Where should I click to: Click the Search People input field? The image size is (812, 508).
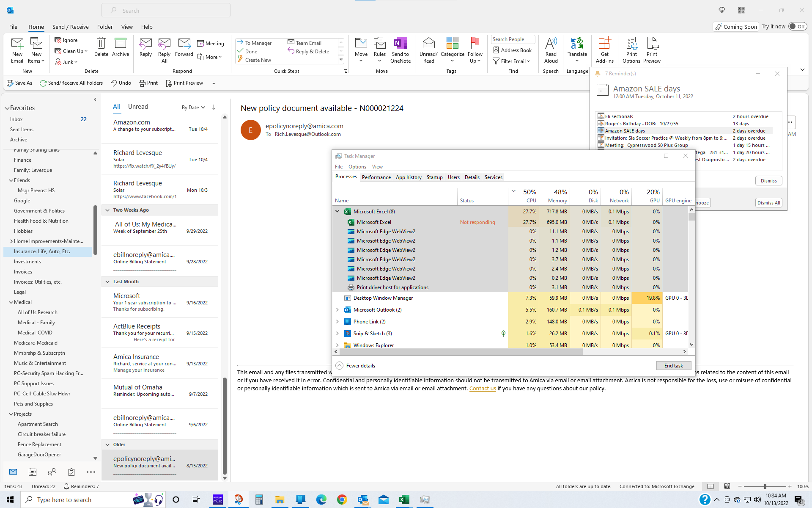click(513, 39)
